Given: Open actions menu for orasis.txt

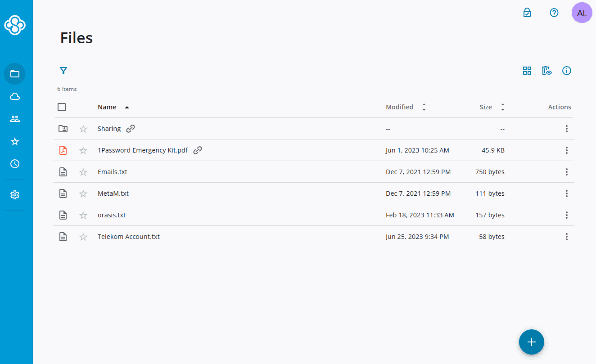Looking at the screenshot, I should click(566, 215).
